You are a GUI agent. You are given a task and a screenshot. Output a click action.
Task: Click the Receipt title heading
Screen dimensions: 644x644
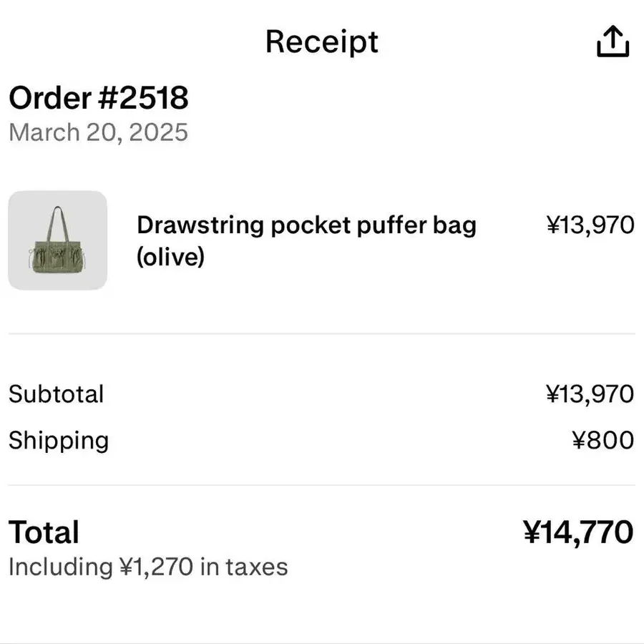point(322,42)
